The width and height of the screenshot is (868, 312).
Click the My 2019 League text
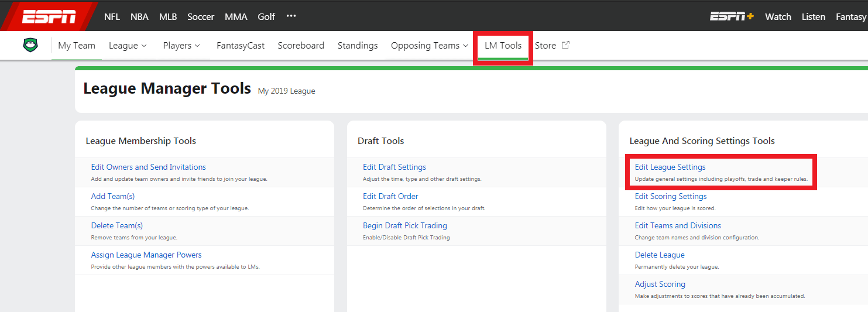coord(287,91)
